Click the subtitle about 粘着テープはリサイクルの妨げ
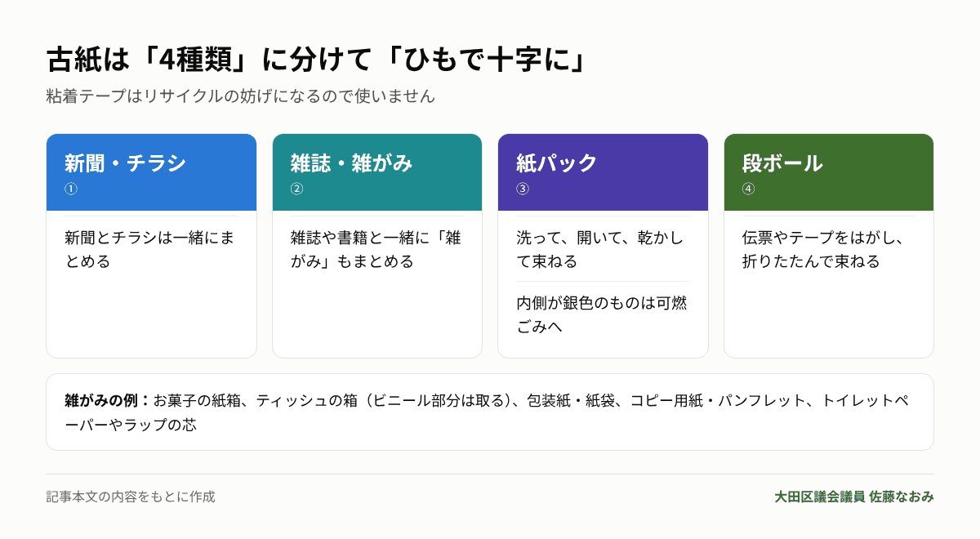Viewport: 980px width, 539px height. coord(241,96)
